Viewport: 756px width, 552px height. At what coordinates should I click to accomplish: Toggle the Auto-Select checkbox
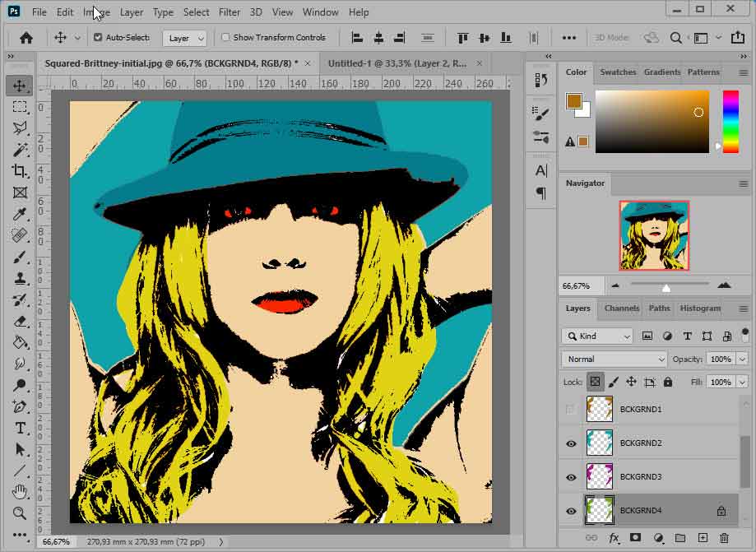point(98,37)
